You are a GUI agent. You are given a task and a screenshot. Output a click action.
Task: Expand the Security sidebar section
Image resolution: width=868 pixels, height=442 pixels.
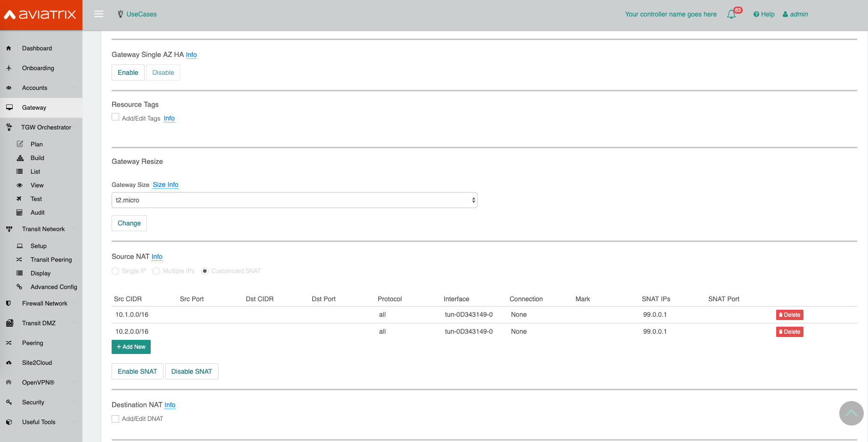click(33, 402)
